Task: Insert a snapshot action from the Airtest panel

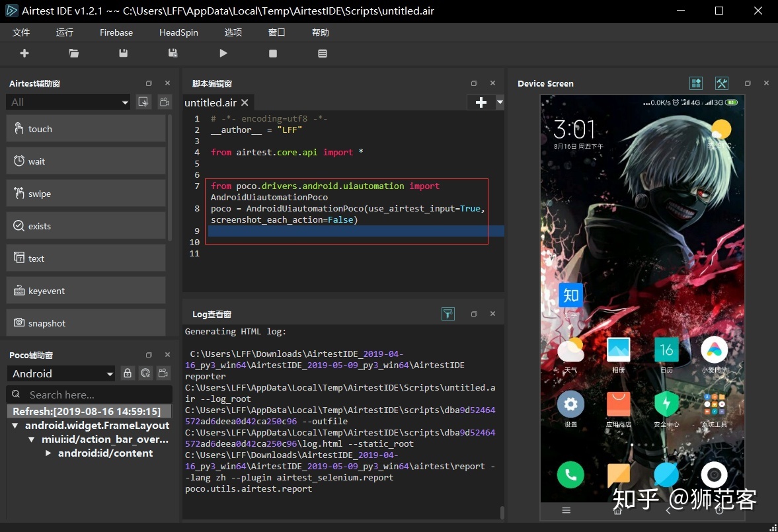Action: click(86, 323)
